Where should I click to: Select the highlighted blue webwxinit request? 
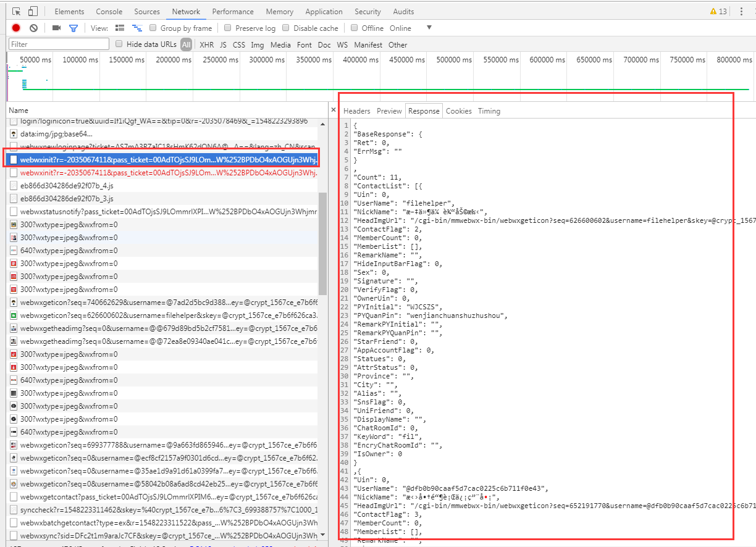click(163, 160)
